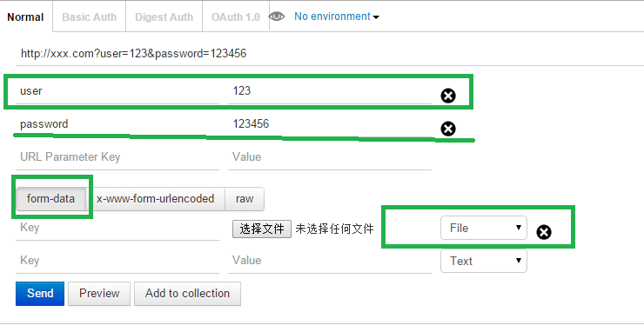Select x-www-form-urlencoded body type
Viewport: 644px width, 332px height.
(x=155, y=199)
